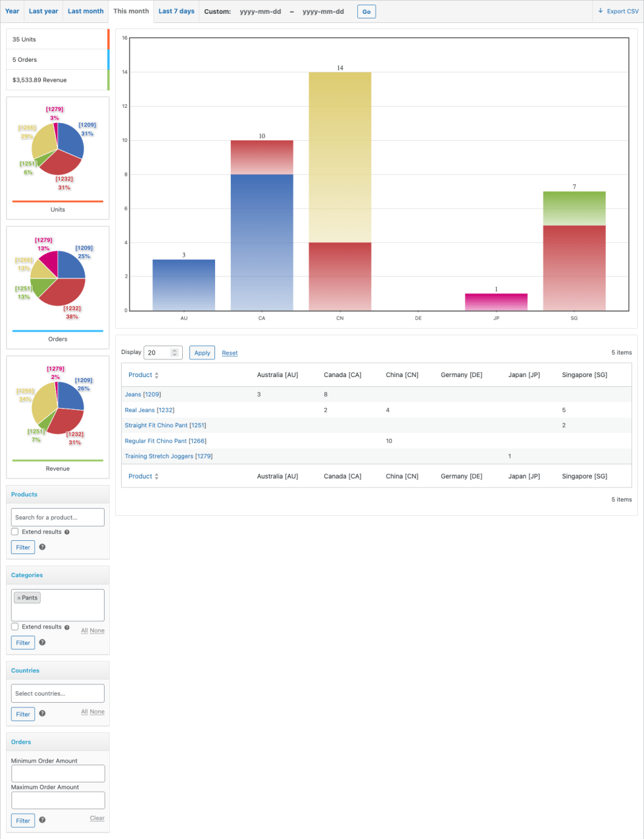Click help icon next to Categories Extend results
The image size is (644, 839).
67,627
